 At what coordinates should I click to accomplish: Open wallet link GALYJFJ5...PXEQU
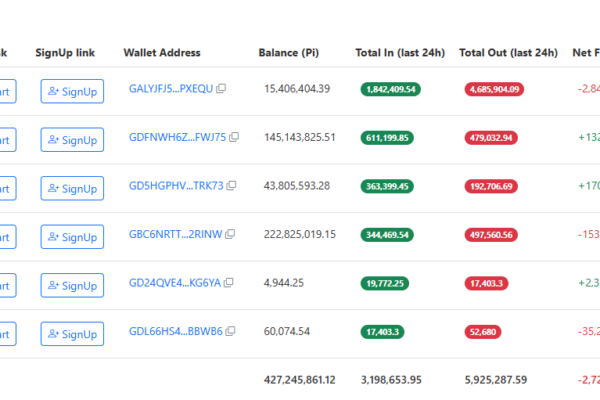[x=171, y=89]
